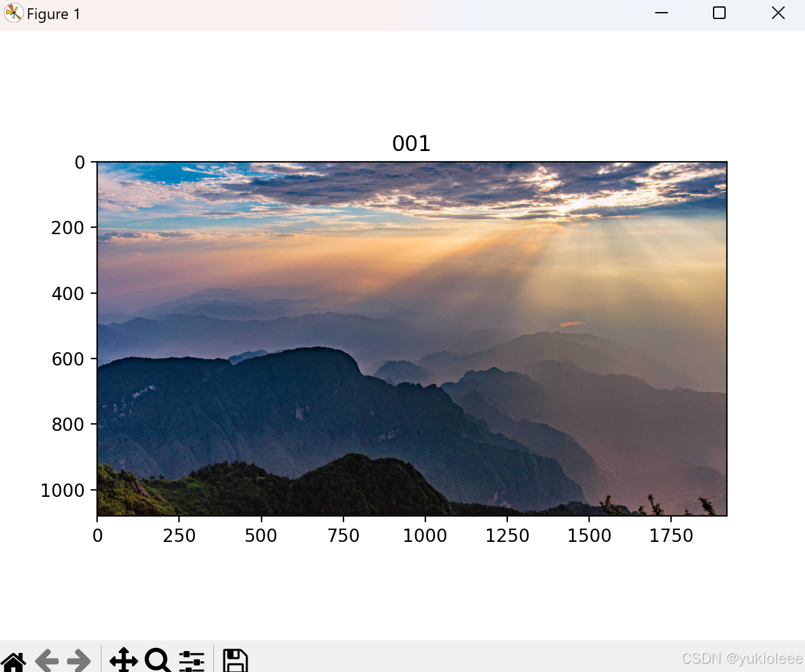Toggle the window maximize state
Image resolution: width=805 pixels, height=672 pixels.
pyautogui.click(x=719, y=13)
